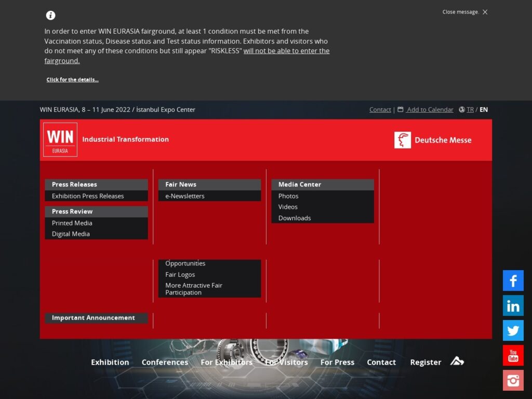This screenshot has height=399, width=532.
Task: Click Add to Calendar link
Action: (430, 110)
